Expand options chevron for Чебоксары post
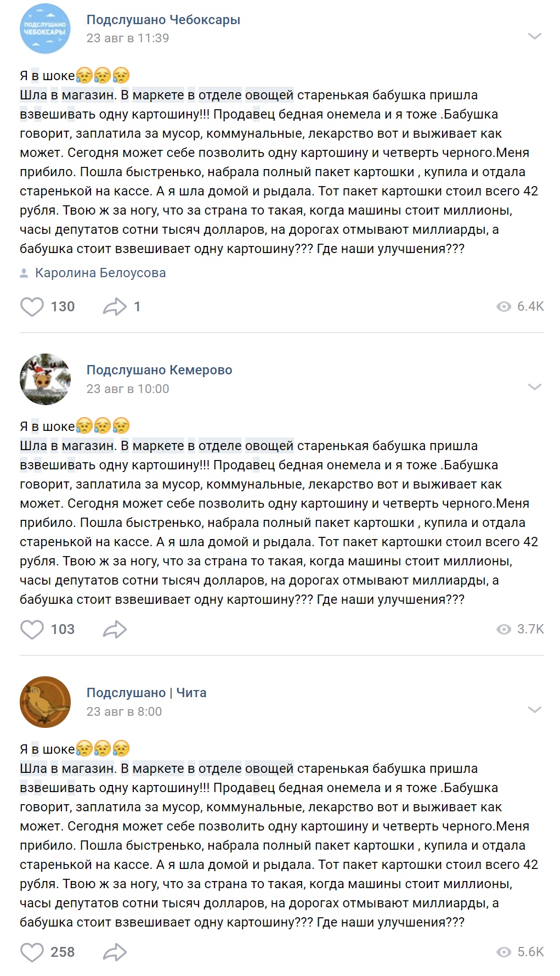The width and height of the screenshot is (560, 976). pos(534,36)
